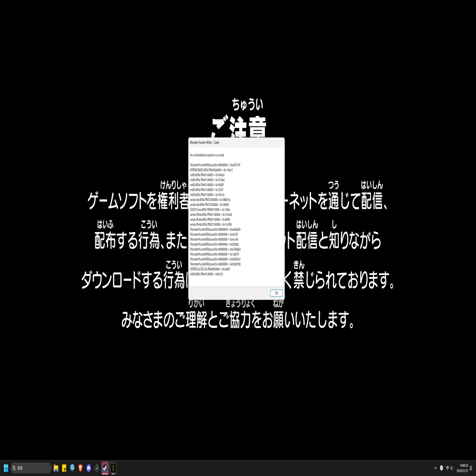Click the amdxcffx64.dll line ending 0x116c4d

pos(211,215)
